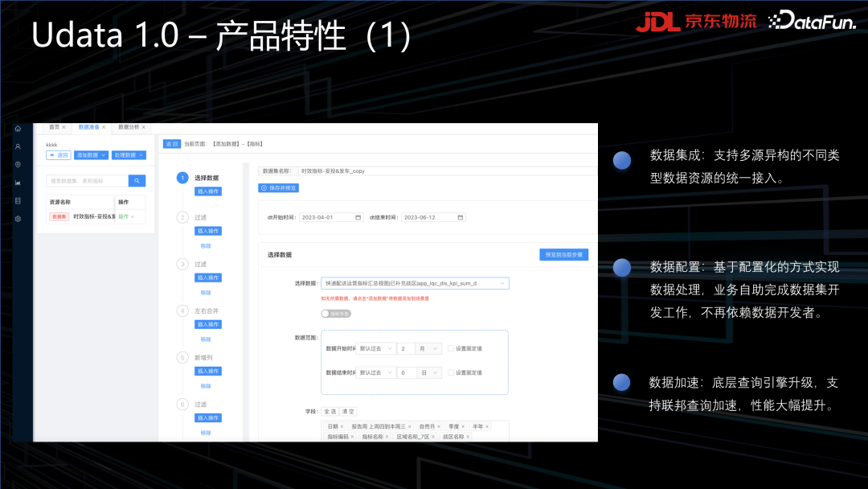868x489 pixels.
Task: Click 移除 under step 4 左右合并
Action: 206,339
